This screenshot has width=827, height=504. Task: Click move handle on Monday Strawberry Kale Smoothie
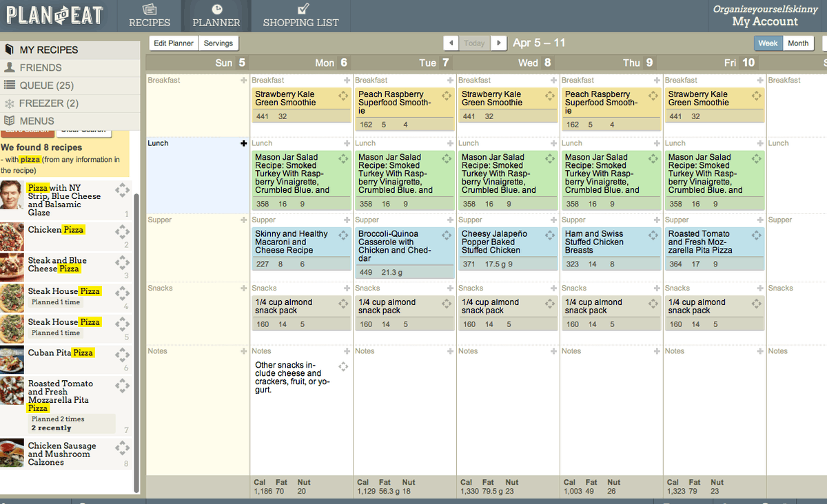343,95
